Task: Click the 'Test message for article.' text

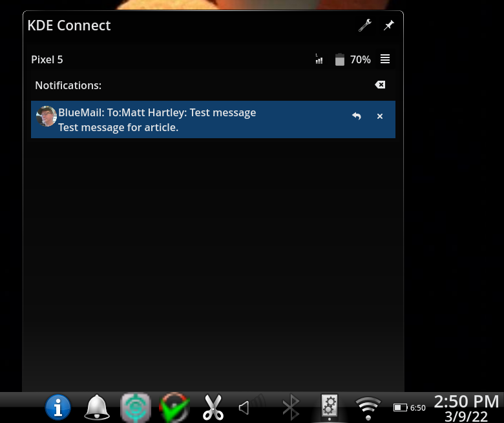Action: click(118, 127)
